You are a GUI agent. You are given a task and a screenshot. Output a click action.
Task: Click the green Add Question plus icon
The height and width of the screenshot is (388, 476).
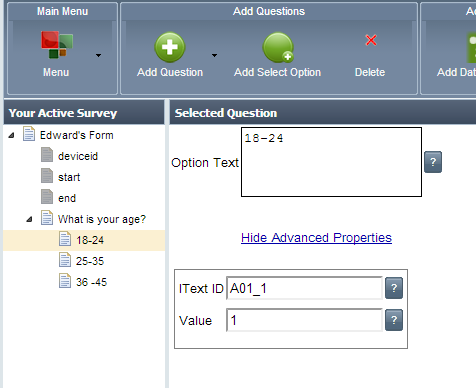click(170, 47)
